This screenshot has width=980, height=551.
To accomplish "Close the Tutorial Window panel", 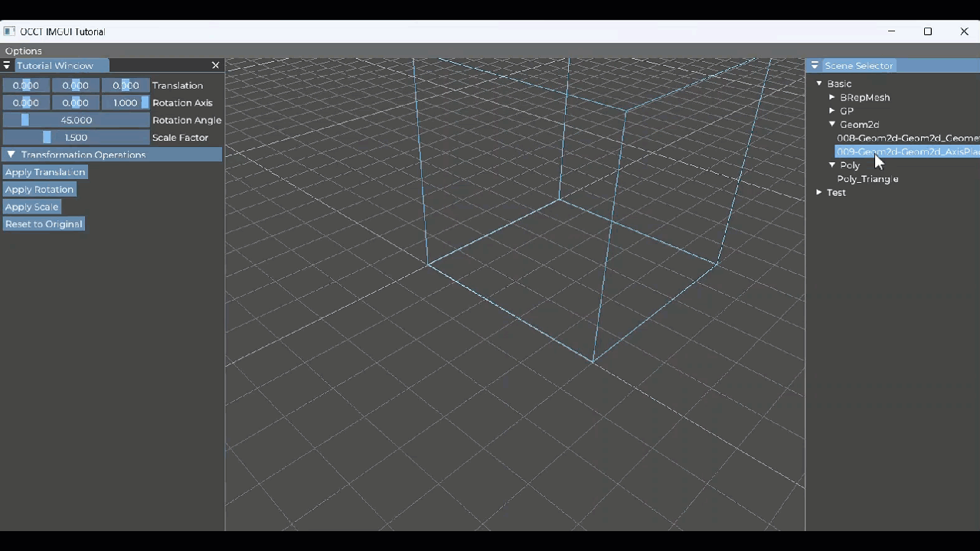I will tap(215, 66).
